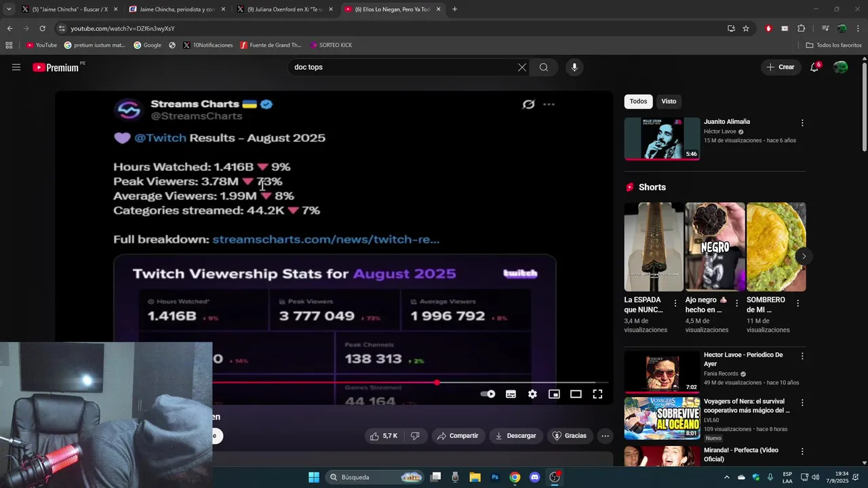Image resolution: width=868 pixels, height=488 pixels.
Task: Open Windows Start menu
Action: pos(314,477)
